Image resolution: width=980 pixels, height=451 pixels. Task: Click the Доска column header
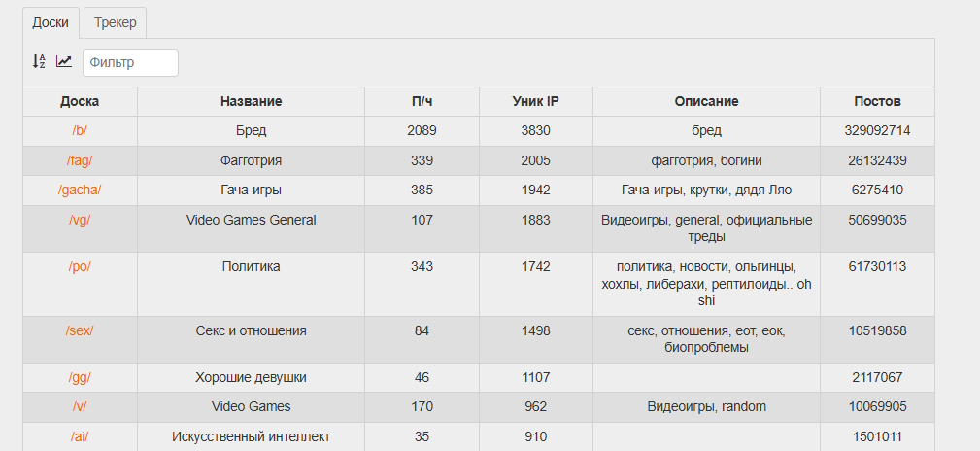pos(80,101)
